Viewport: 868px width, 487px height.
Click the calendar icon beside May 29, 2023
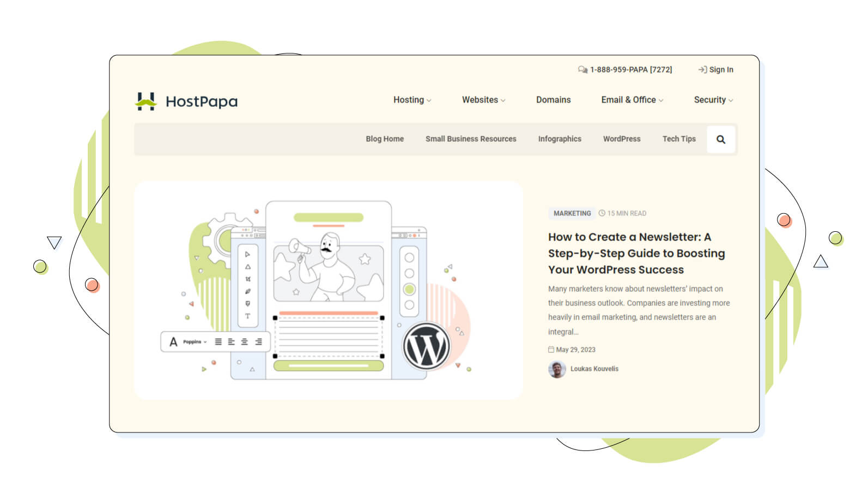pyautogui.click(x=551, y=350)
